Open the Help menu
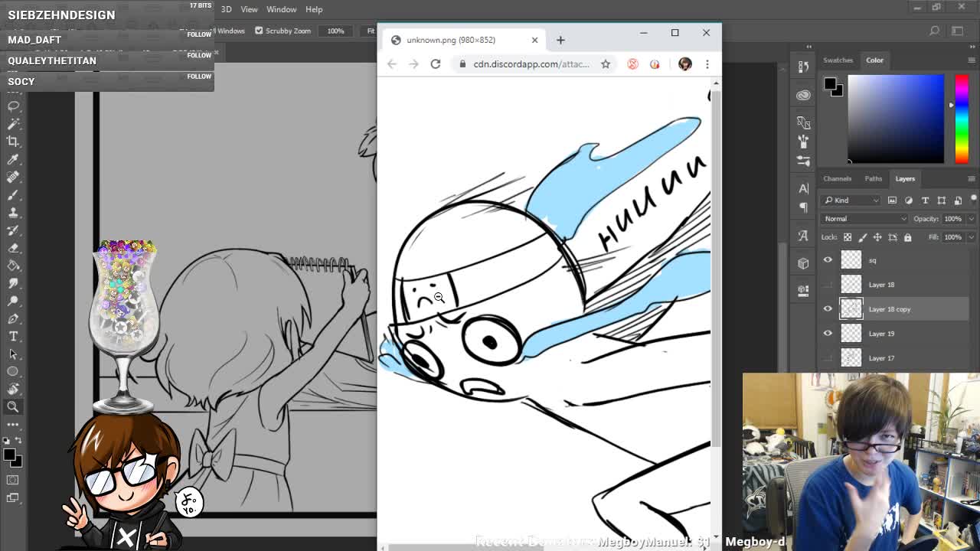This screenshot has width=980, height=551. tap(314, 9)
